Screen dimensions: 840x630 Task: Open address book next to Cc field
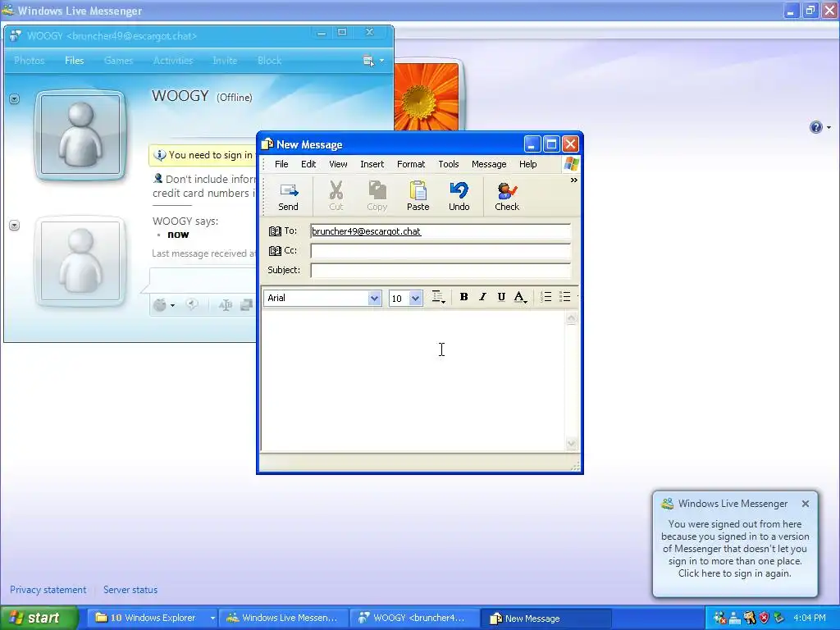[x=275, y=251]
